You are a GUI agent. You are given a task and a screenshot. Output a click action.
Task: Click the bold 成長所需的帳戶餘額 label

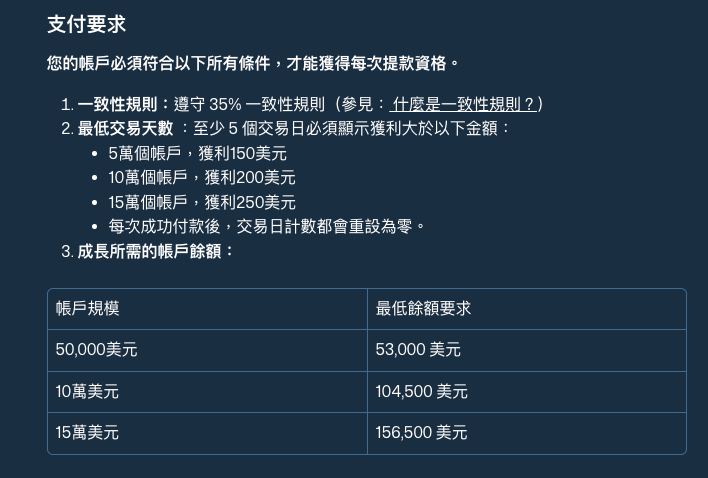click(155, 251)
